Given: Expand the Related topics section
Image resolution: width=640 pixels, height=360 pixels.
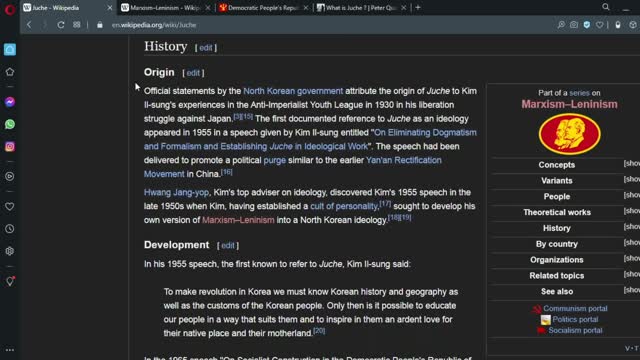Looking at the screenshot, I should [x=631, y=274].
